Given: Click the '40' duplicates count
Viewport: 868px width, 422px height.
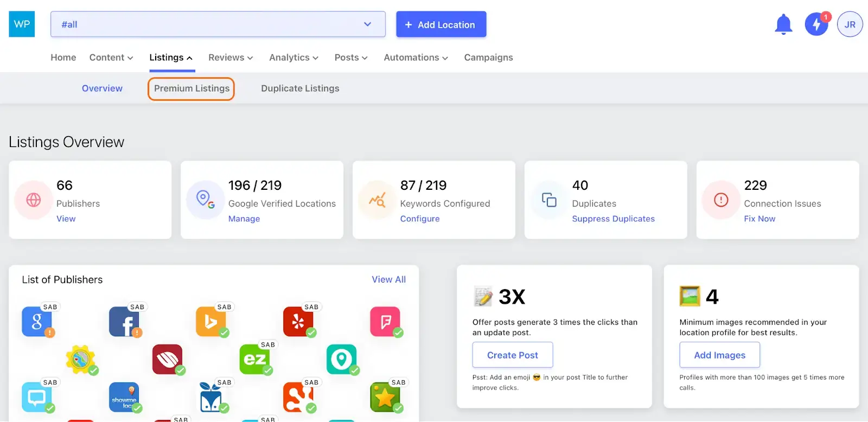Looking at the screenshot, I should 580,186.
